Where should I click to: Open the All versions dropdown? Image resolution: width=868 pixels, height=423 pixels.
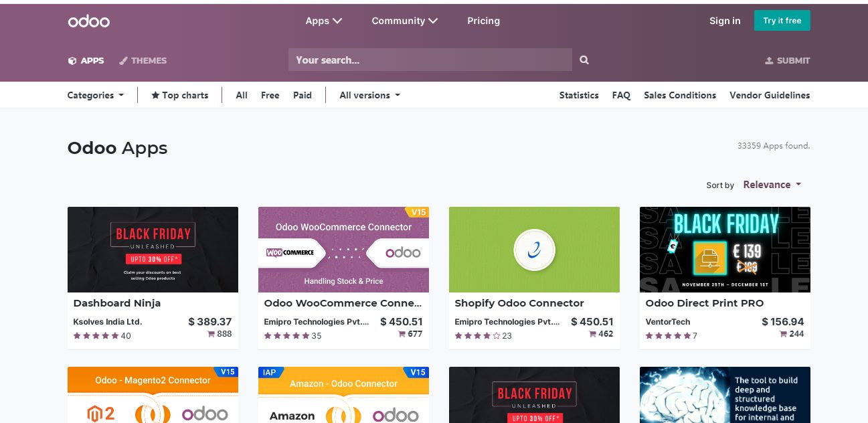[369, 95]
